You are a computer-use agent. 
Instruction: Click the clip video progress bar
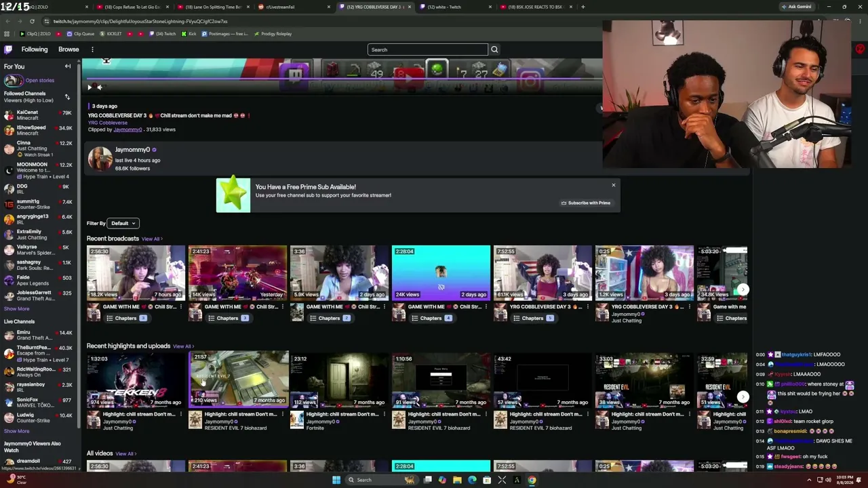(x=342, y=79)
